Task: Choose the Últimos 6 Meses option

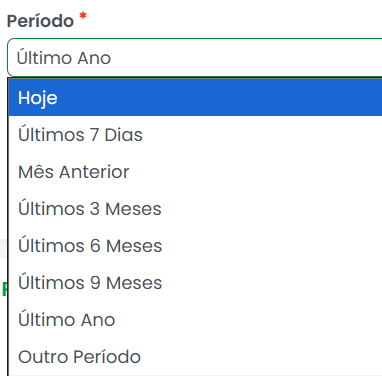Action: 195,246
